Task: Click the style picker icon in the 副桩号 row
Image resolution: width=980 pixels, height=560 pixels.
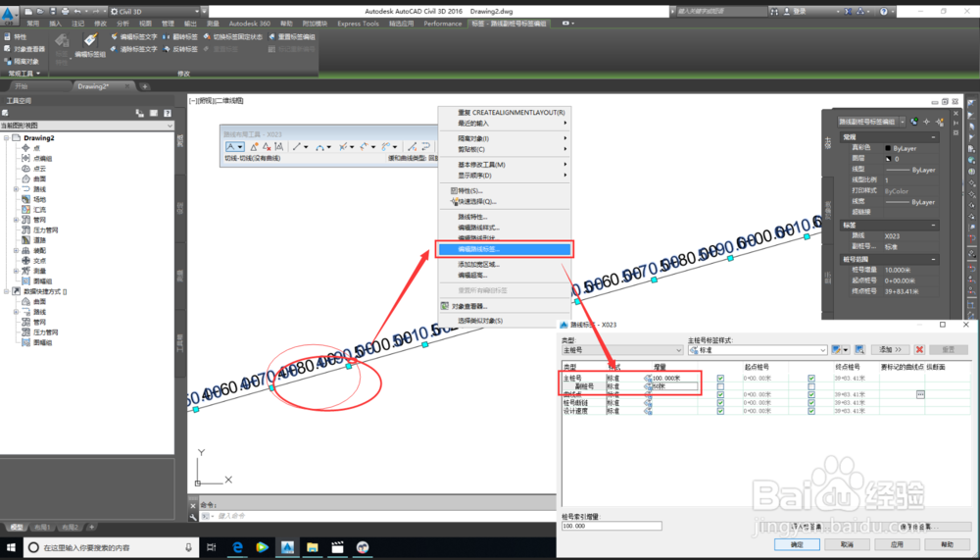Action: [648, 386]
